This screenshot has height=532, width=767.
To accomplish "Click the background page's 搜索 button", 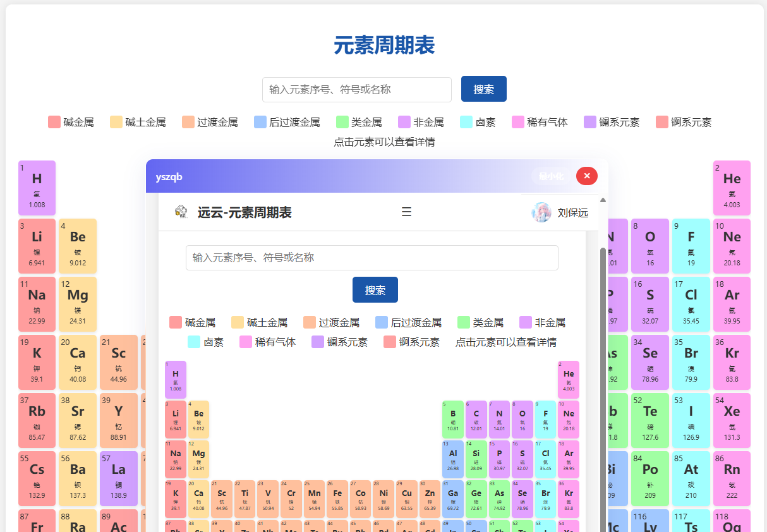I will tap(484, 89).
